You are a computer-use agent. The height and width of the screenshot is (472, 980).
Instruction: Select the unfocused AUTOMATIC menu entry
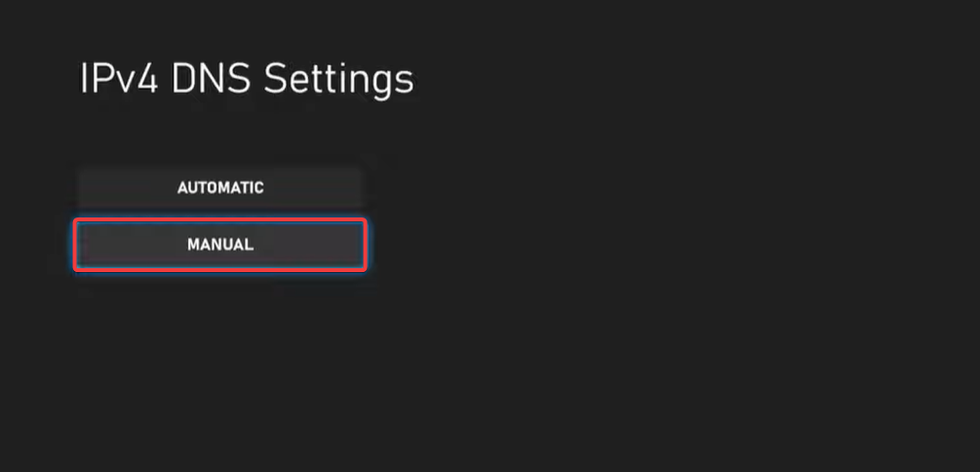220,187
